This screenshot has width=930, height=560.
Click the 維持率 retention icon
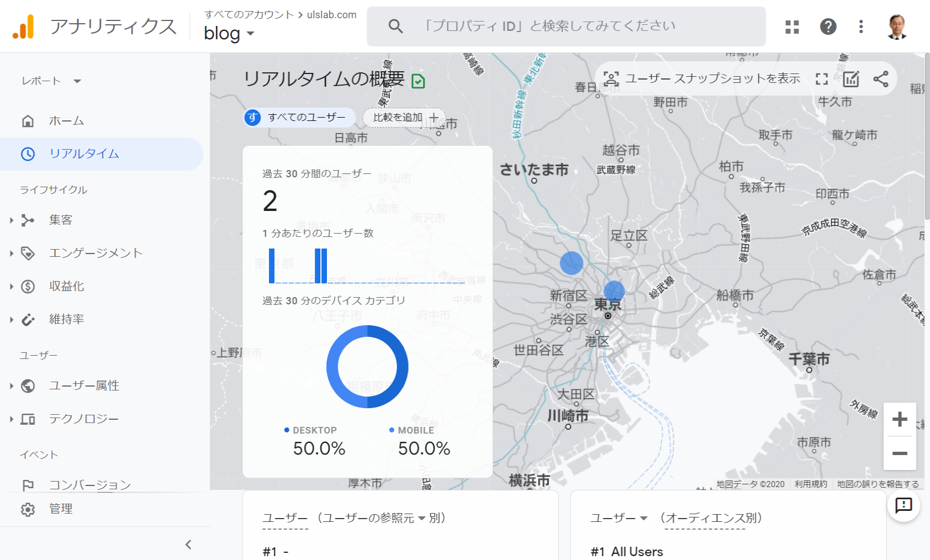28,320
